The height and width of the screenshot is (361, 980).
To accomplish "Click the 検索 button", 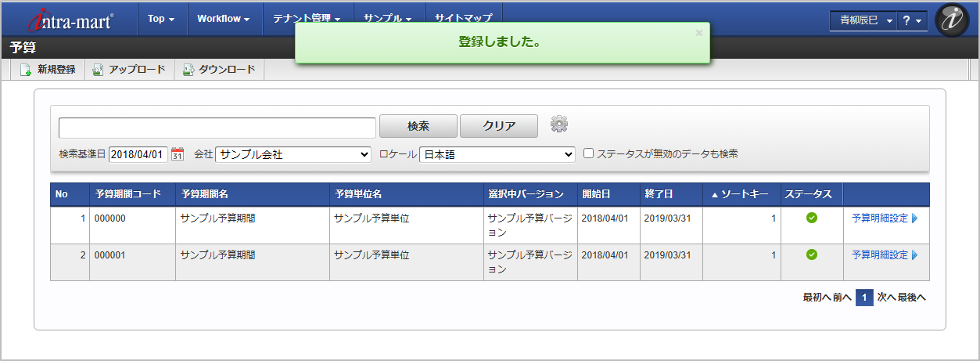I will (418, 126).
